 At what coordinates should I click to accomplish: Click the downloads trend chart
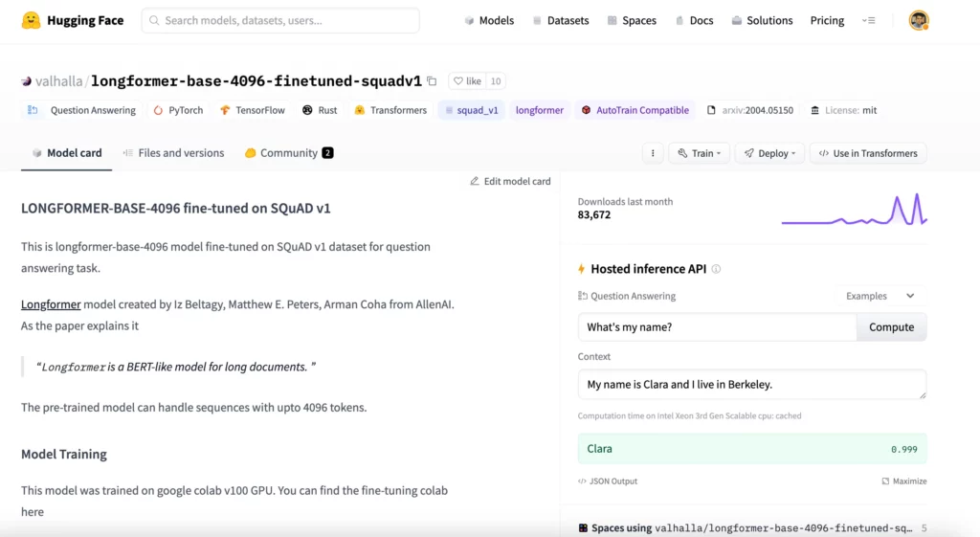[854, 209]
